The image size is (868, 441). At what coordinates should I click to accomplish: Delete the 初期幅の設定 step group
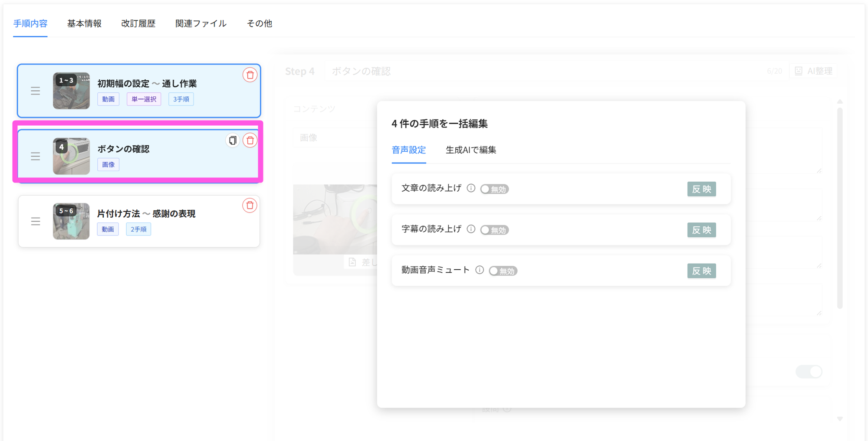tap(250, 75)
